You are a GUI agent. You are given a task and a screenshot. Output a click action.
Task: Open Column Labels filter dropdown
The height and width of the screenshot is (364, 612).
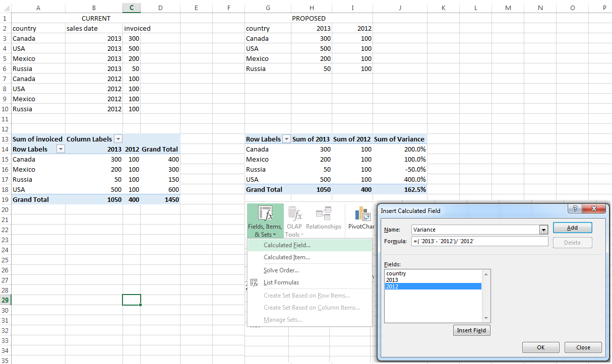pyautogui.click(x=118, y=139)
